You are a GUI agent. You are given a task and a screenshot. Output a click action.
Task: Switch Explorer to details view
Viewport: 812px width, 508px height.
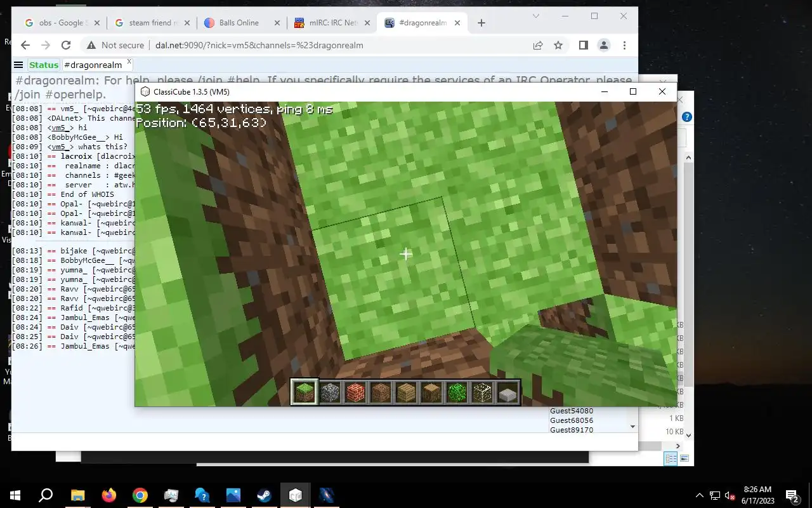671,458
